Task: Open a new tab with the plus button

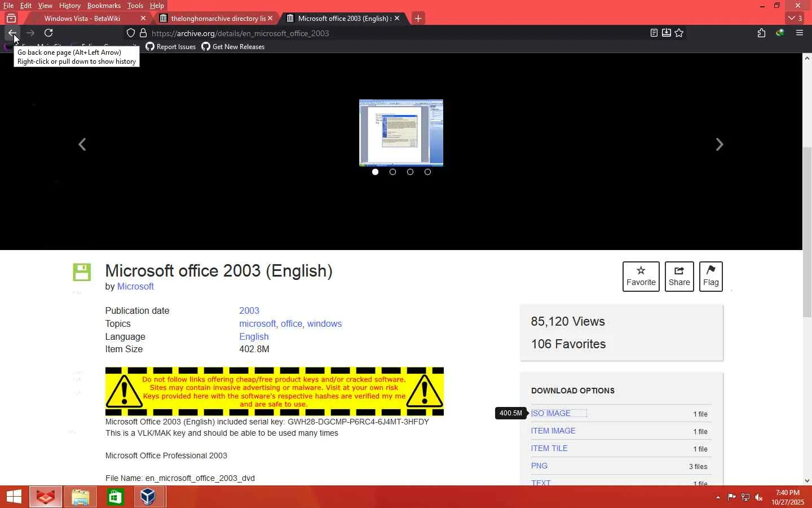Action: coord(418,18)
